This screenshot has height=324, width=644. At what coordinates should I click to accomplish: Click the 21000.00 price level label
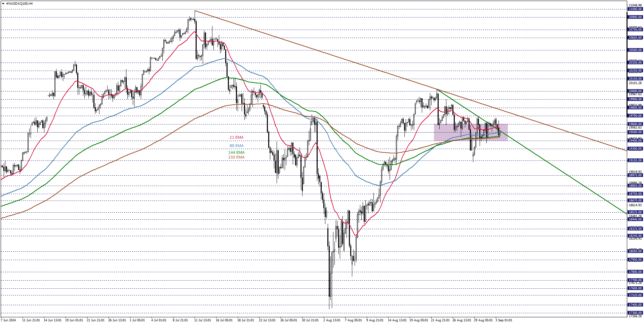[x=635, y=9]
